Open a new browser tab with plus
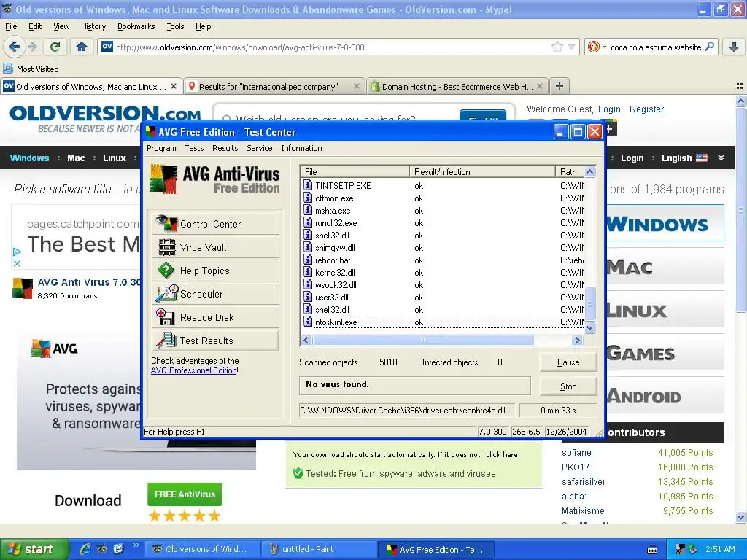This screenshot has width=747, height=560. pos(560,86)
